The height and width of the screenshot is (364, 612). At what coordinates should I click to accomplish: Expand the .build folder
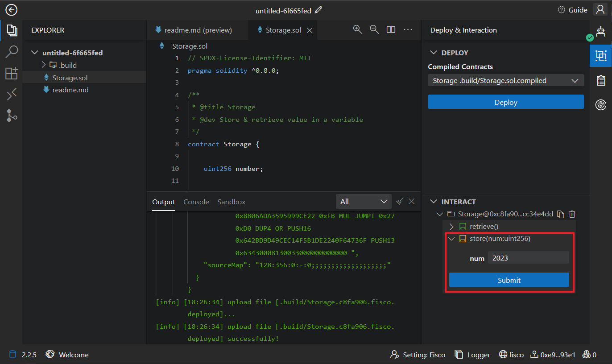pyautogui.click(x=44, y=65)
